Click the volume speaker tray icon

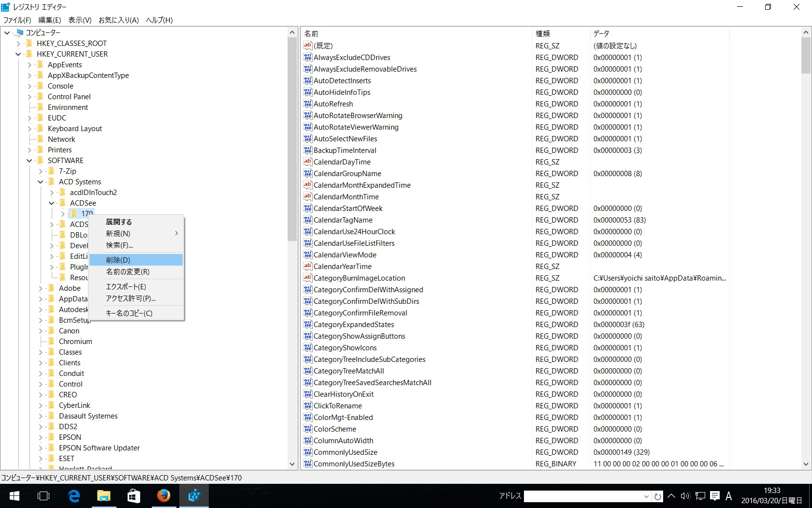[685, 496]
